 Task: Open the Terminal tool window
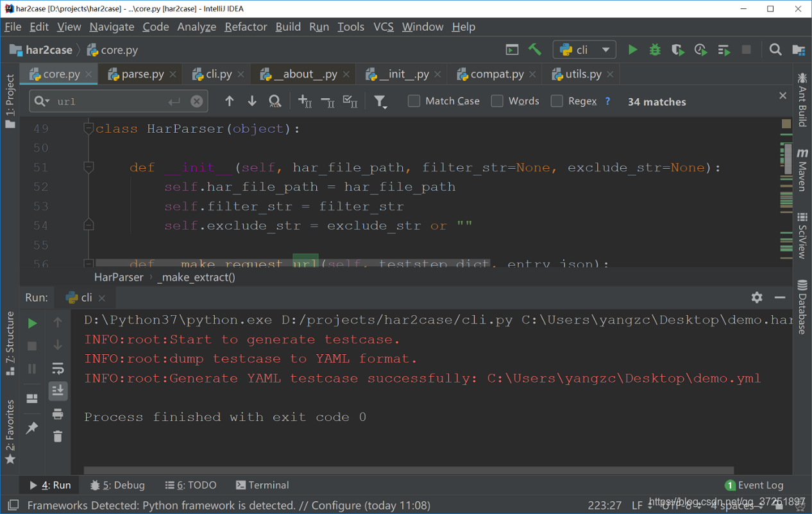point(262,485)
